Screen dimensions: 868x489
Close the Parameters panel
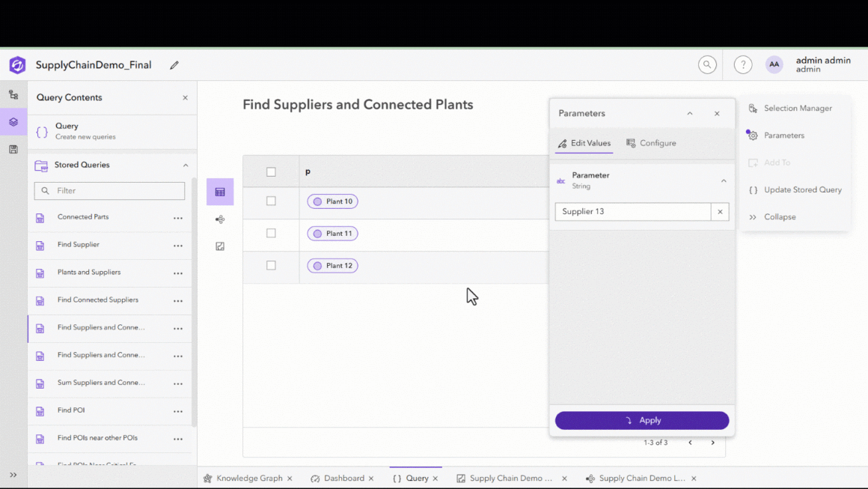pos(717,114)
